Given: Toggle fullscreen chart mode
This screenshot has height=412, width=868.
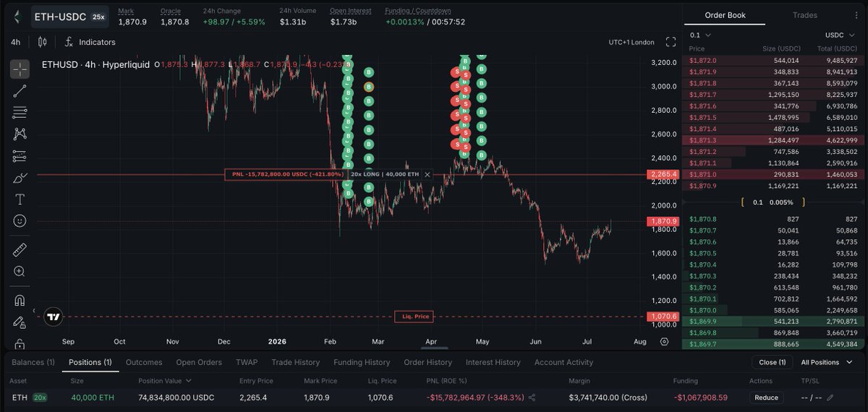Looking at the screenshot, I should [x=671, y=42].
